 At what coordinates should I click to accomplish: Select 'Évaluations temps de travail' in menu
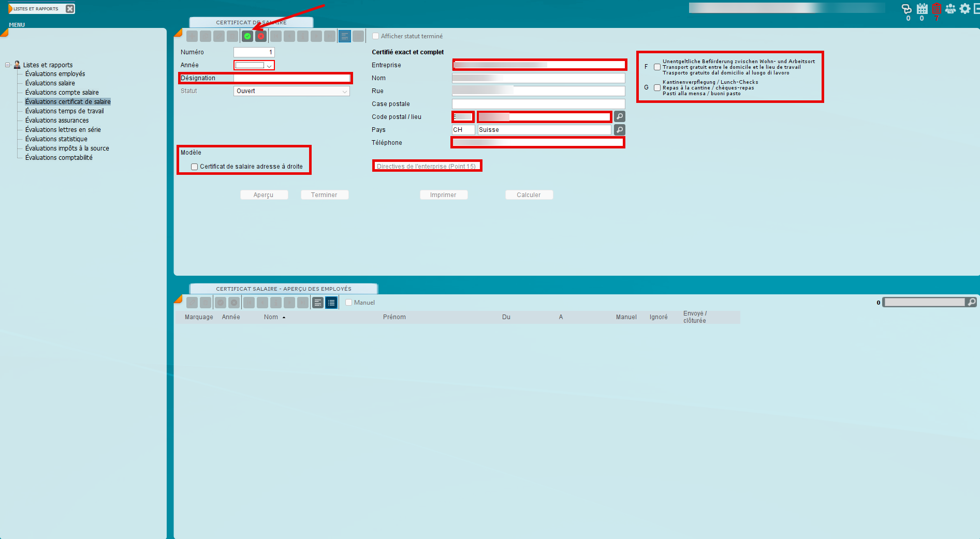(x=64, y=111)
